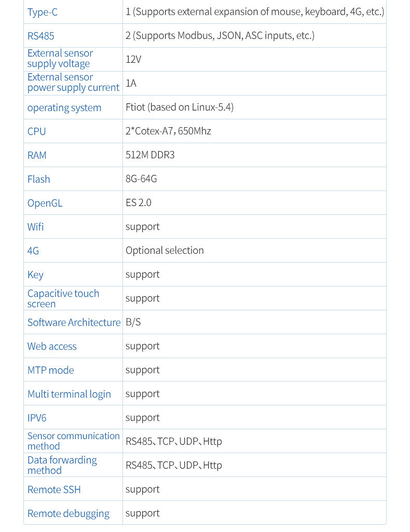Image resolution: width=410 pixels, height=532 pixels.
Task: Click the Multi terminal login label
Action: click(69, 394)
